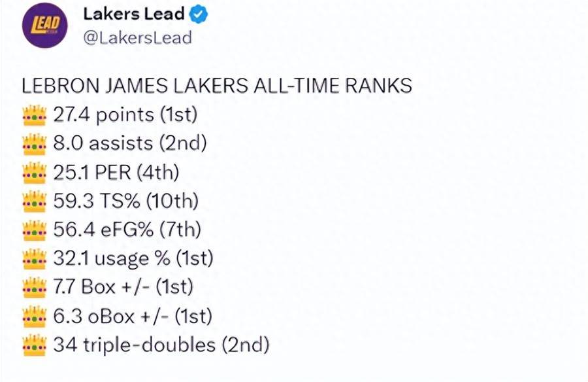This screenshot has height=382, width=588.
Task: Click the crown emoji beside 34 triple-doubles
Action: pyautogui.click(x=35, y=345)
